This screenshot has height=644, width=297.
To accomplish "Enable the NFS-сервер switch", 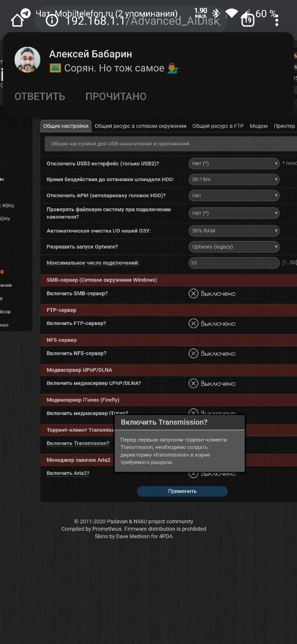I will [x=212, y=354].
